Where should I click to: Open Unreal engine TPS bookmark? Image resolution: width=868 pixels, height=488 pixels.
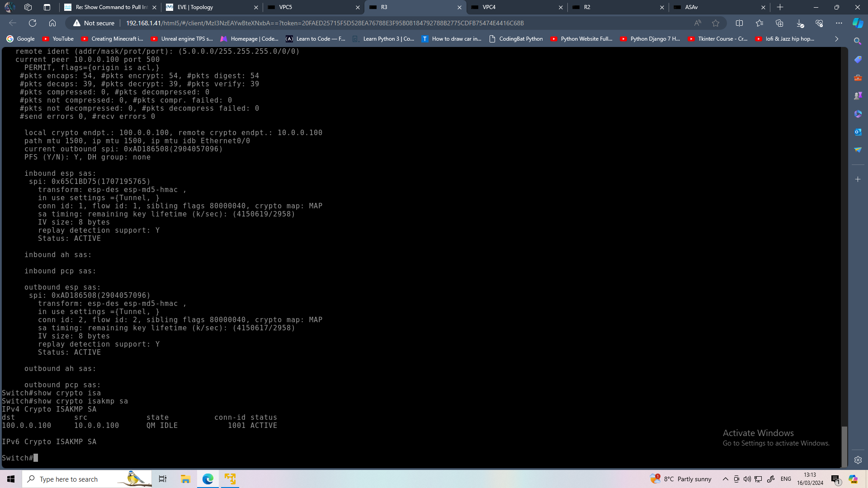pyautogui.click(x=182, y=39)
